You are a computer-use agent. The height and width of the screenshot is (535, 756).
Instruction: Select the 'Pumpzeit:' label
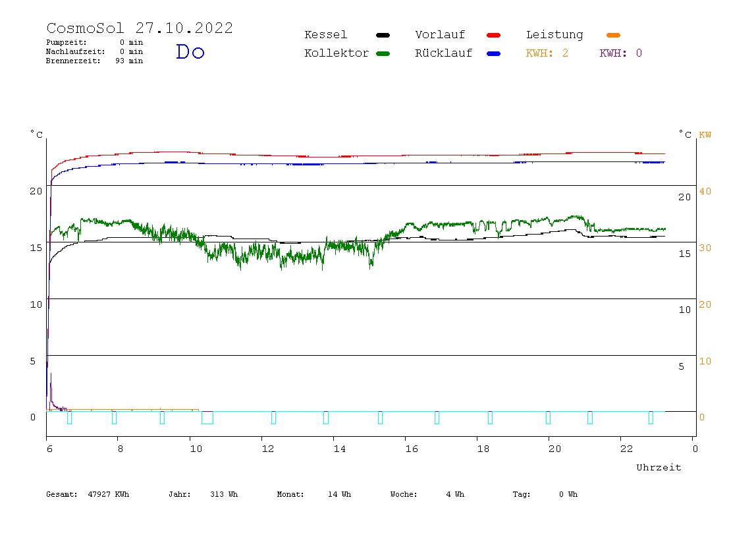tap(67, 42)
